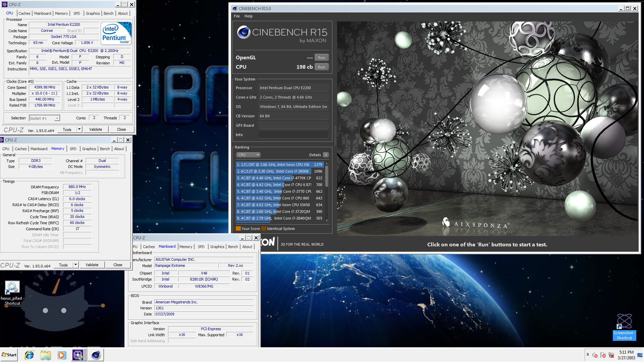644x362 pixels.
Task: Open Graphics tab in top CPU-Z window
Action: [93, 13]
